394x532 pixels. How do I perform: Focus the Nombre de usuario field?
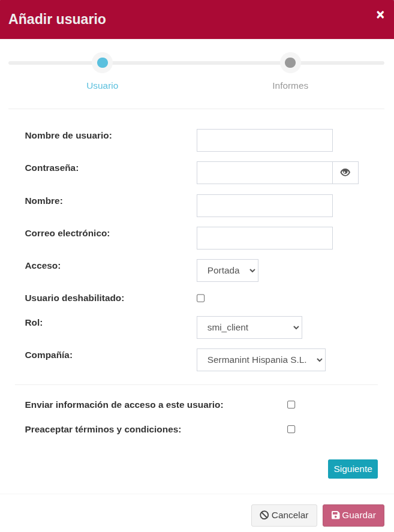(264, 140)
